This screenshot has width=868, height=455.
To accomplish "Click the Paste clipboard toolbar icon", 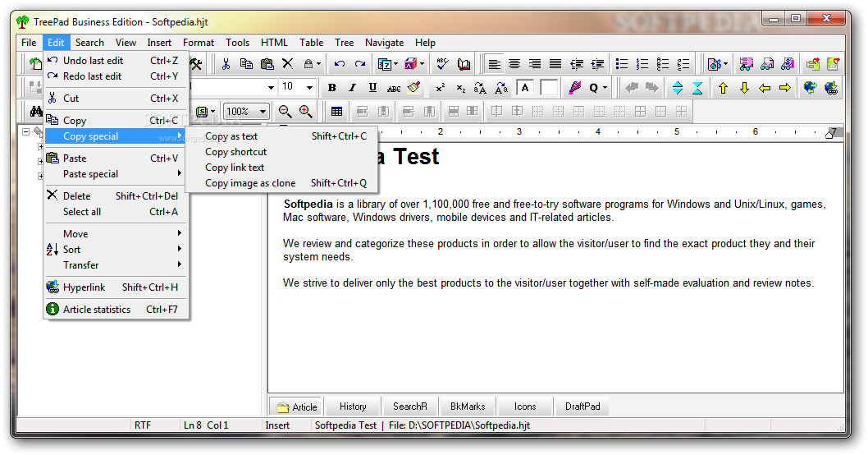I will click(267, 64).
